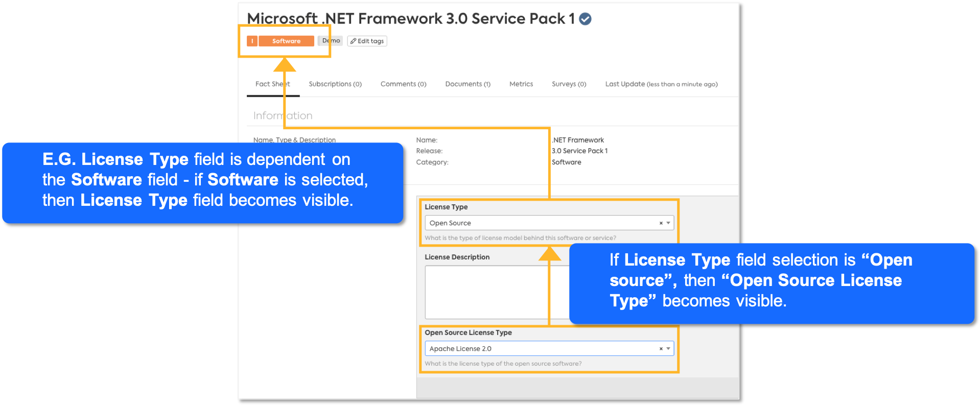
Task: Click the page title Microsoft .NET Framework
Action: 411,19
